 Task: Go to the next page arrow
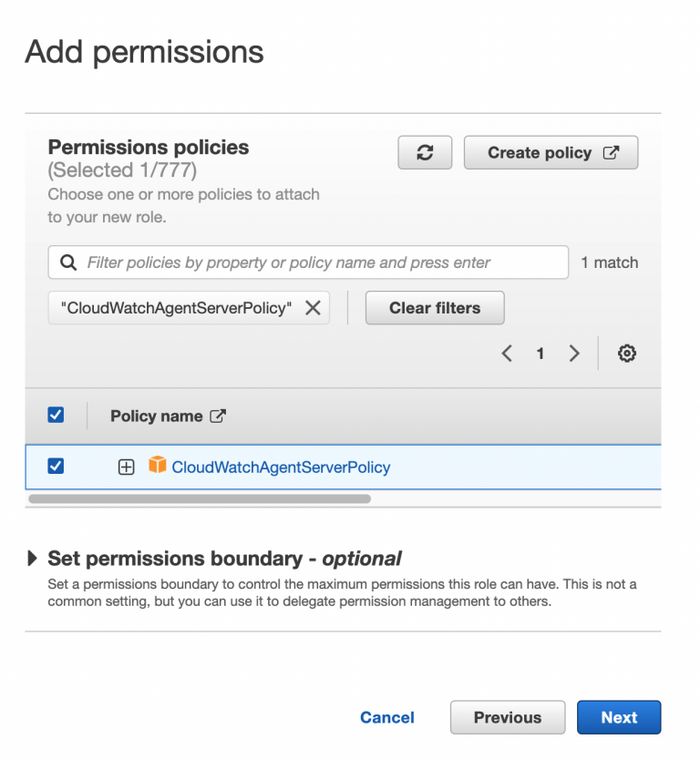point(574,354)
